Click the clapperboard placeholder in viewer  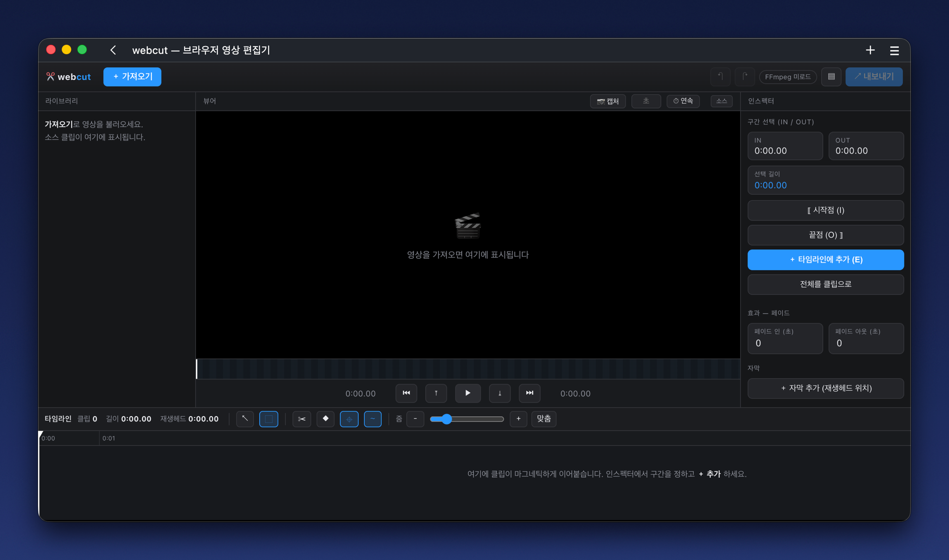(x=468, y=226)
